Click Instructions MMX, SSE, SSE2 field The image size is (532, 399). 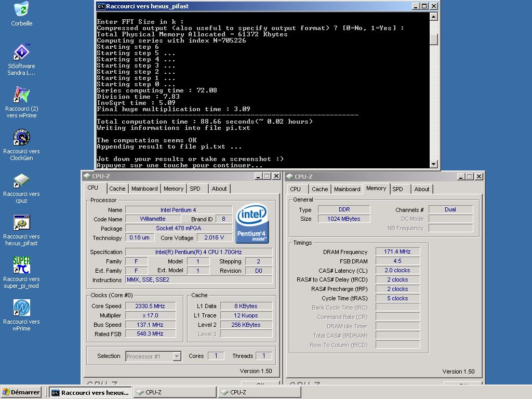[199, 280]
